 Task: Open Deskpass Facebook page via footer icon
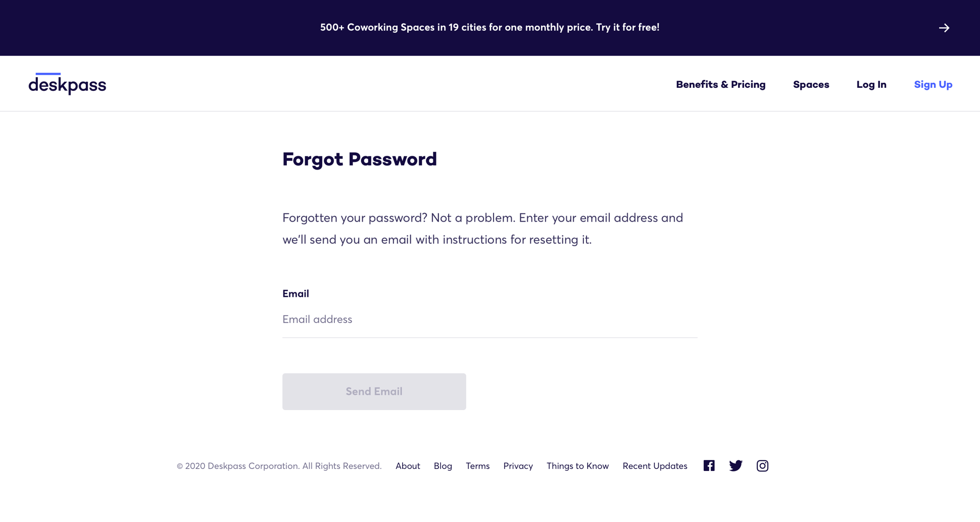(708, 465)
